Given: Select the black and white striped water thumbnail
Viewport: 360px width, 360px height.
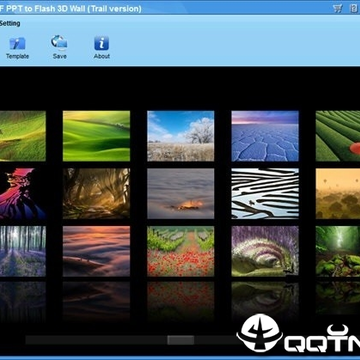Looking at the screenshot, I should tap(265, 194).
